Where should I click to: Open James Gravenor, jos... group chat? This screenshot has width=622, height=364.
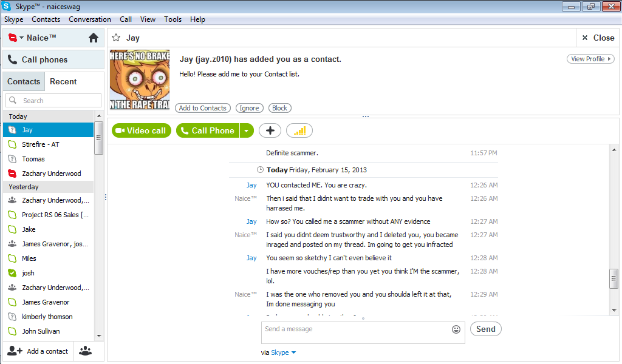pos(49,244)
